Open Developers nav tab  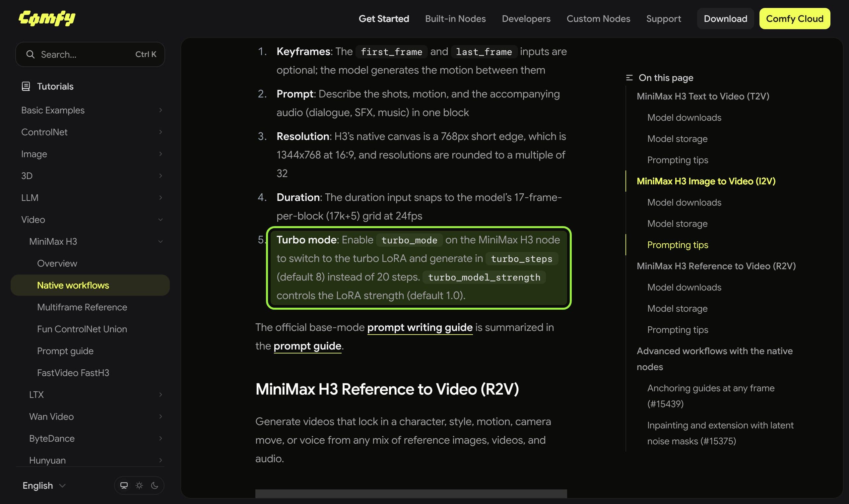(526, 19)
